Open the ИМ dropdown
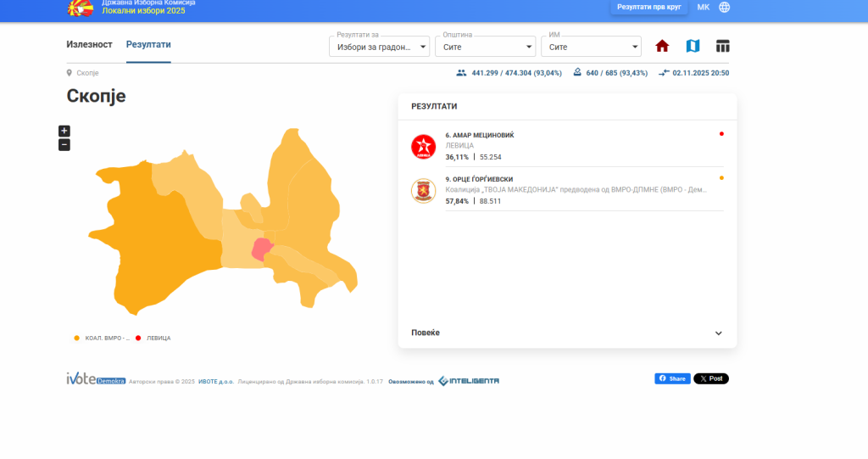Screen dimensions: 868x459 591,47
